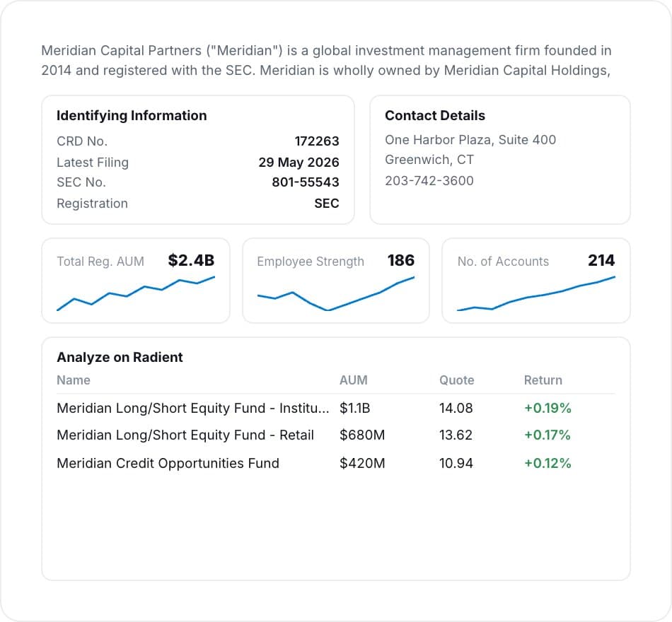The width and height of the screenshot is (672, 622).
Task: Open Meridian Credit Opportunities Fund
Action: coord(168,464)
